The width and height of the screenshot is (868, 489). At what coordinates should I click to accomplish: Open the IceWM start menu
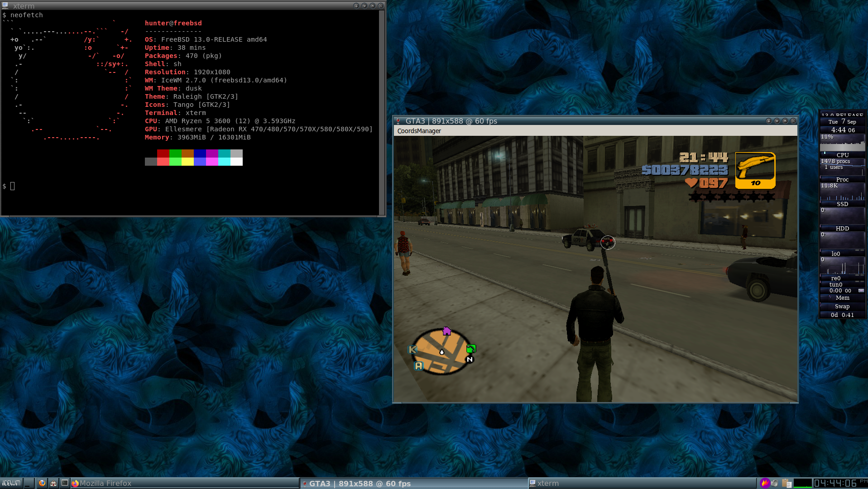[12, 483]
